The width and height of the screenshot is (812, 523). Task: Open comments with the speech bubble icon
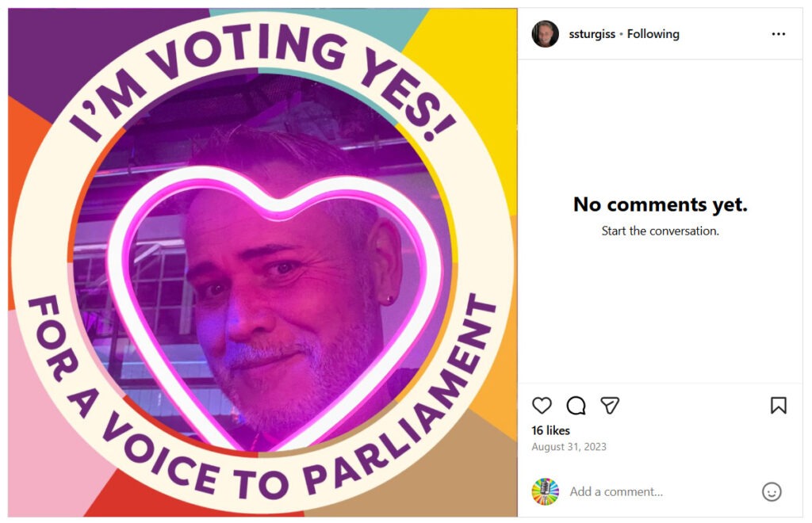click(x=576, y=406)
